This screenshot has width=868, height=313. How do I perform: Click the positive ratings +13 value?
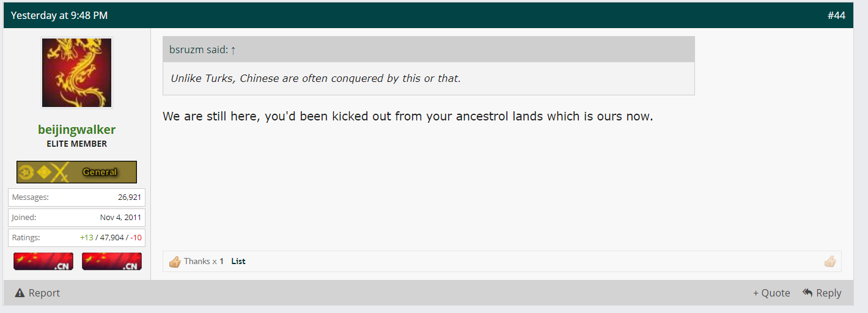point(86,237)
